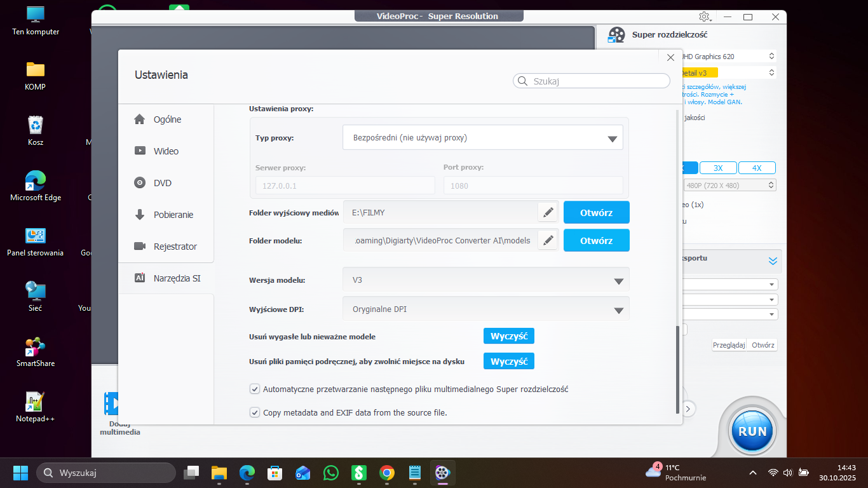Click Wyczyść to remove expired models
Viewport: 868px width, 488px height.
pos(508,336)
